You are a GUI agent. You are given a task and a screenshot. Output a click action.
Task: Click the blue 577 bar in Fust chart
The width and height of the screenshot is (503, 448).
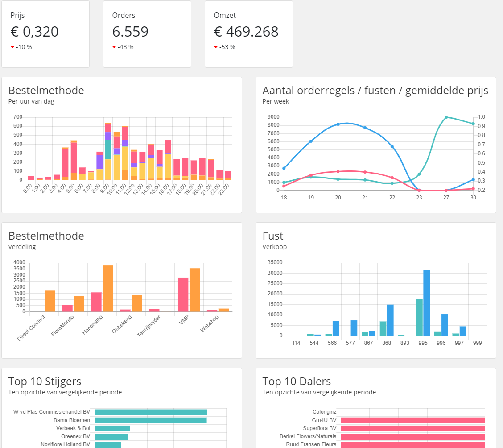tap(354, 328)
